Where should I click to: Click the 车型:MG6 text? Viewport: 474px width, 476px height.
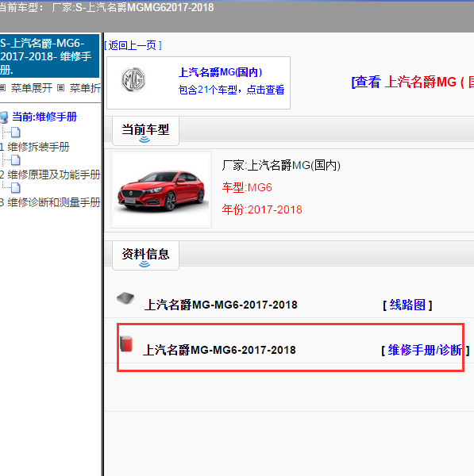click(x=247, y=187)
